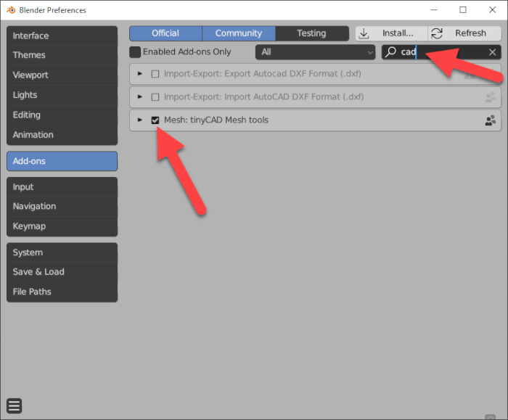Open the Lights preferences section
The width and height of the screenshot is (508, 420).
point(62,95)
